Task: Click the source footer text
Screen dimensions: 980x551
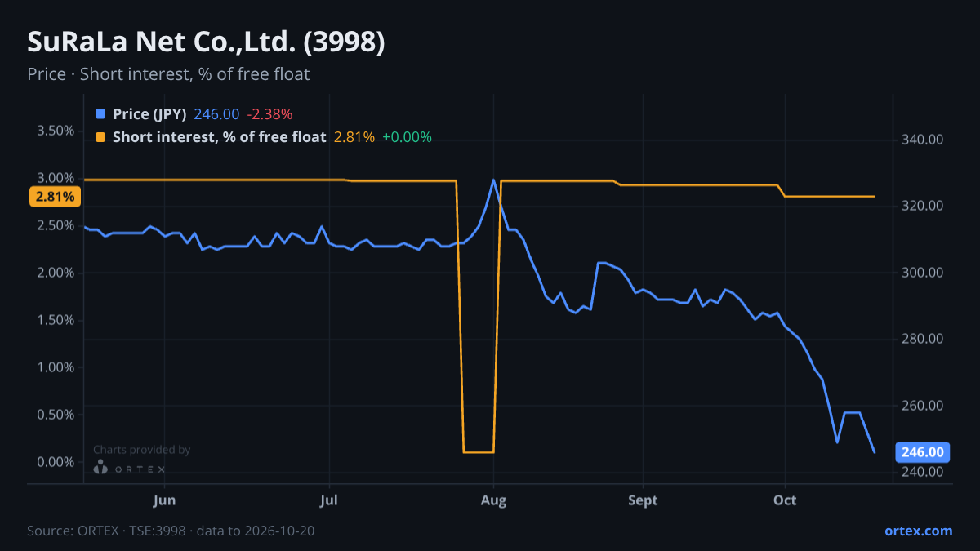Action: tap(171, 531)
